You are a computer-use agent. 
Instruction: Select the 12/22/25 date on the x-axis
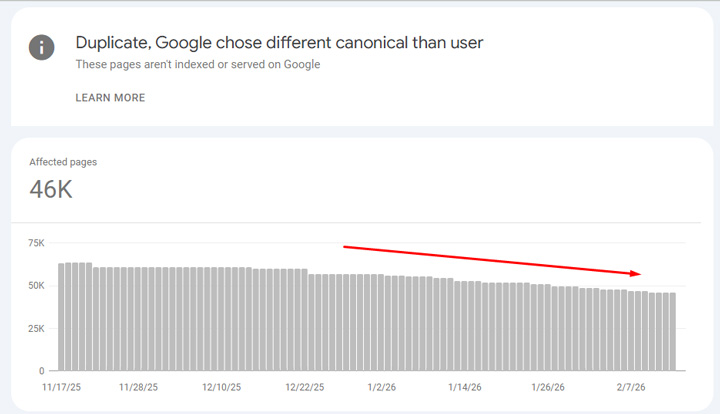click(305, 386)
